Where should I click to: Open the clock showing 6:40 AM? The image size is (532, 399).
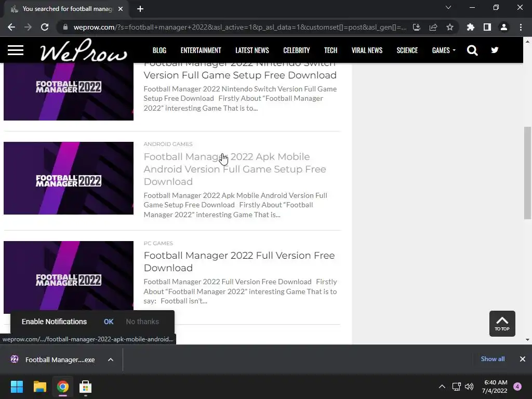tap(495, 387)
